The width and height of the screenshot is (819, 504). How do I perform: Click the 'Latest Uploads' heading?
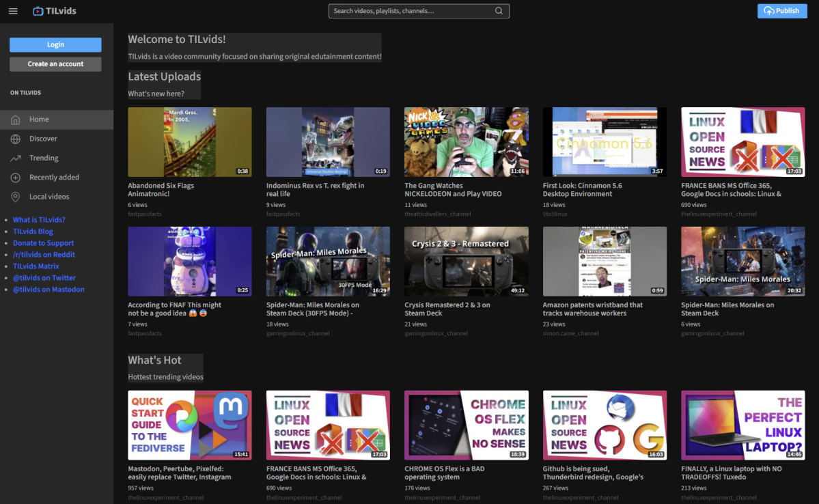click(x=165, y=76)
